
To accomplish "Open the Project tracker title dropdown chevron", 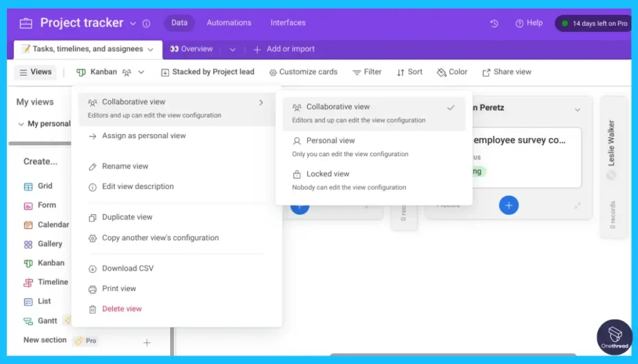I will tap(133, 24).
